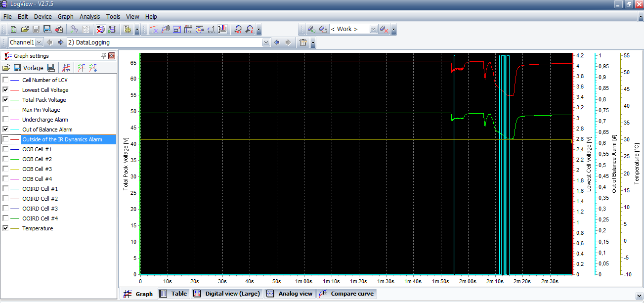Select OOIRD Cell #1 row text
Image resolution: width=644 pixels, height=303 pixels.
pyautogui.click(x=40, y=189)
